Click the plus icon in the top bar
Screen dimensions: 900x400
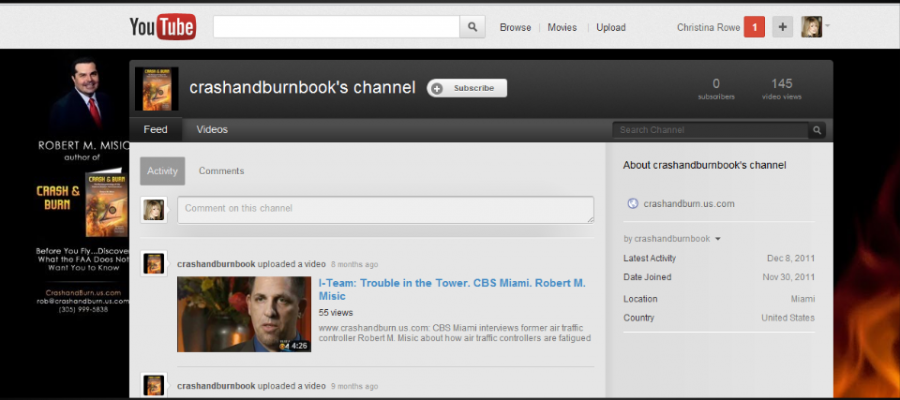(x=782, y=27)
